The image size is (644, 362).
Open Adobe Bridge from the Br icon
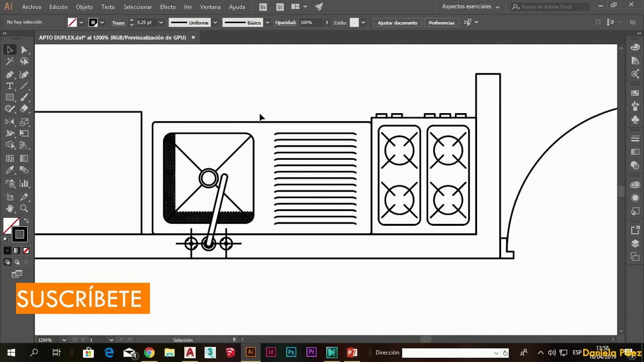pos(263,7)
